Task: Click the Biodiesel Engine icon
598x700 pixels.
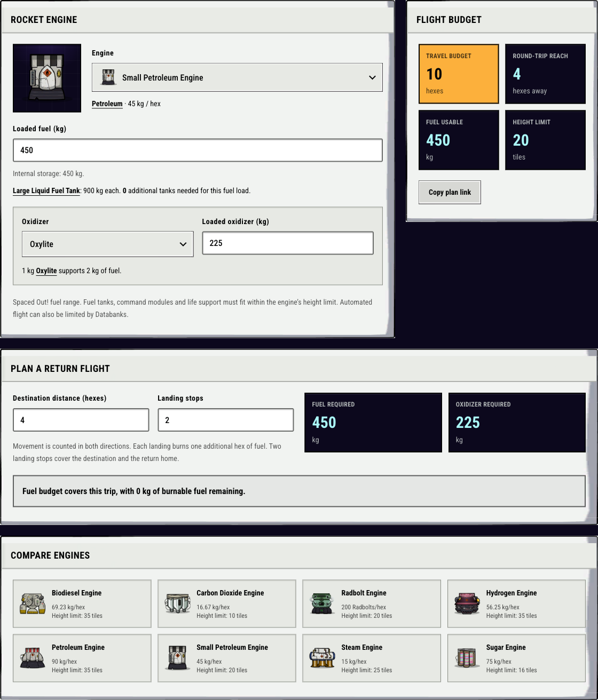Action: [33, 603]
